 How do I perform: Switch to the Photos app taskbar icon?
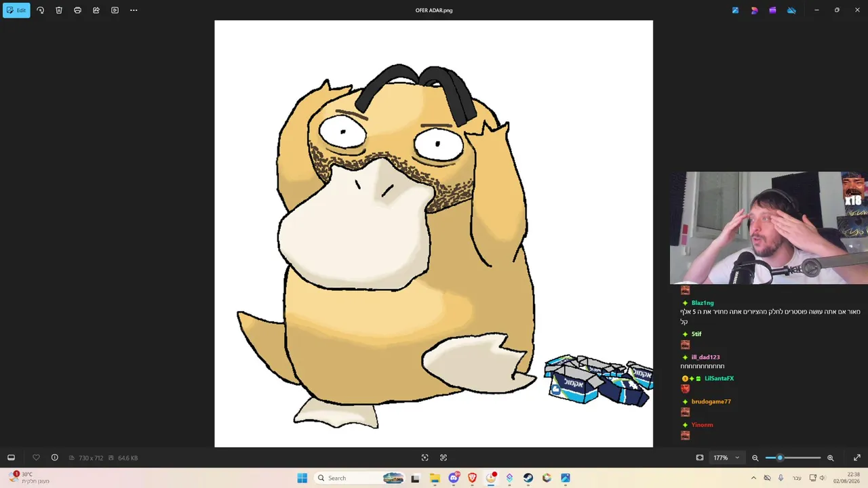pyautogui.click(x=566, y=478)
